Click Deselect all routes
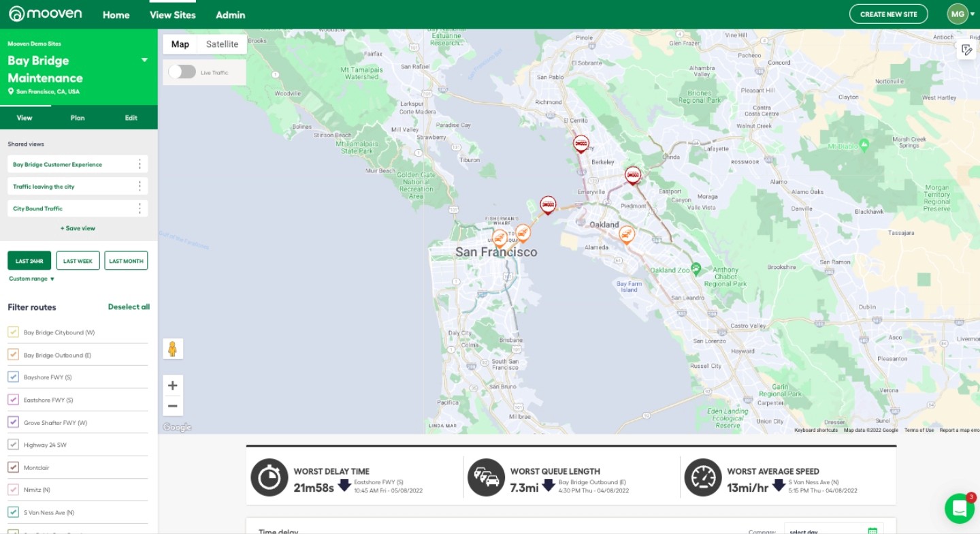 [129, 307]
